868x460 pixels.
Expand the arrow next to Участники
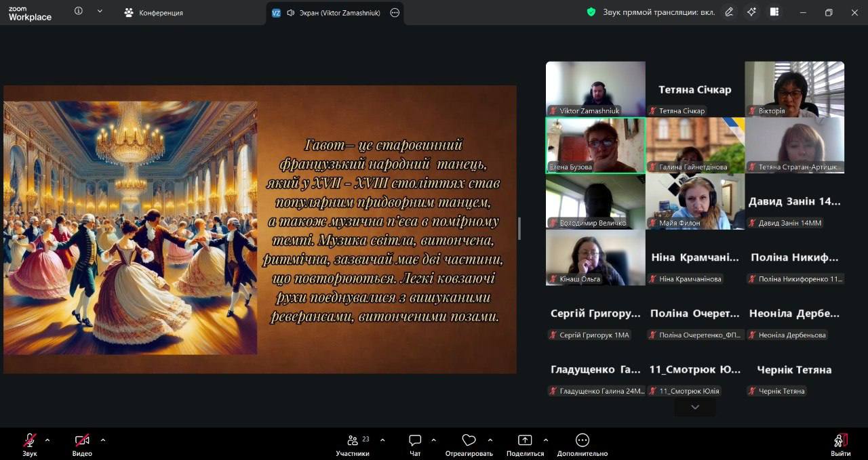(382, 440)
